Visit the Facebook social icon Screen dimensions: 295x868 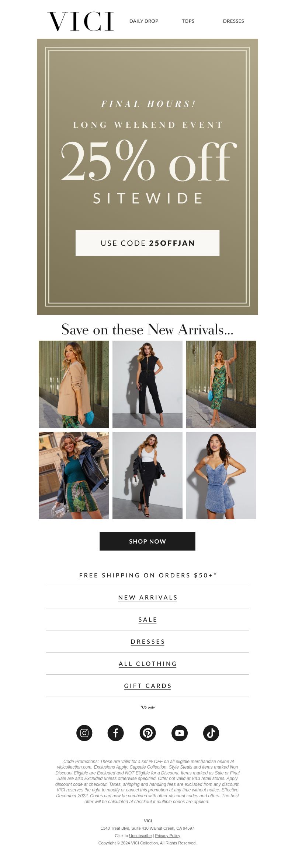(115, 733)
